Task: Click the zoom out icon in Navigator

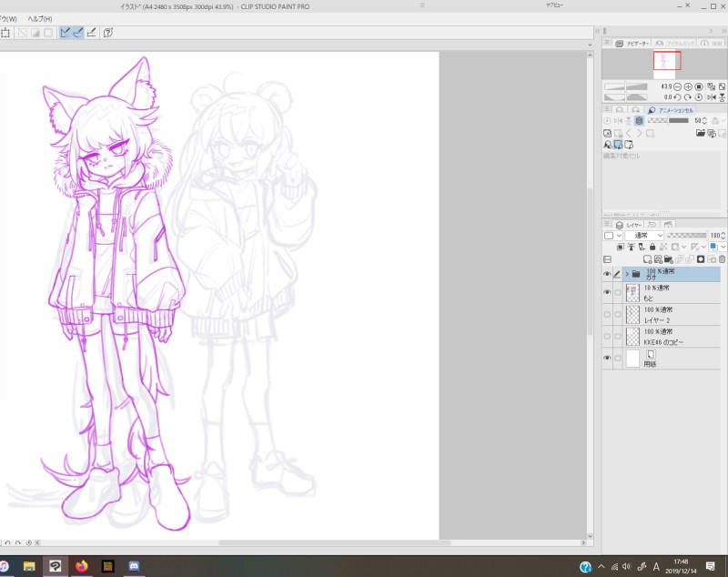Action: [x=676, y=86]
